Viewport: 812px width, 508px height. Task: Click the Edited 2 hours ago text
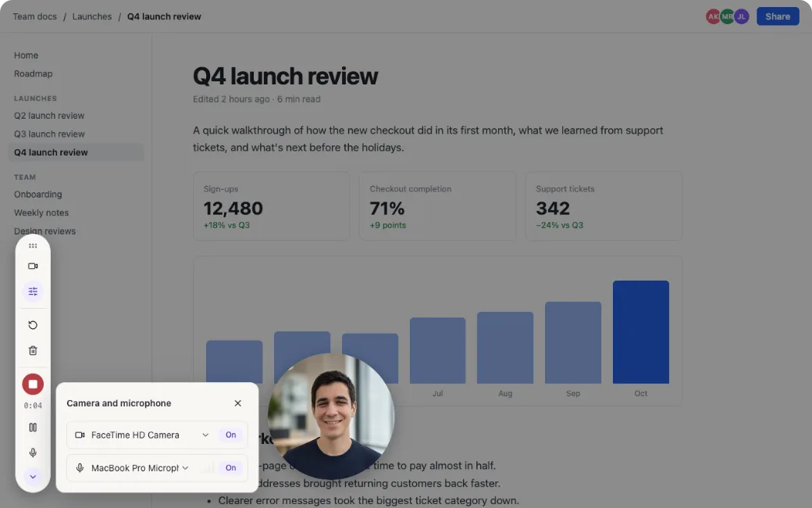tap(231, 99)
